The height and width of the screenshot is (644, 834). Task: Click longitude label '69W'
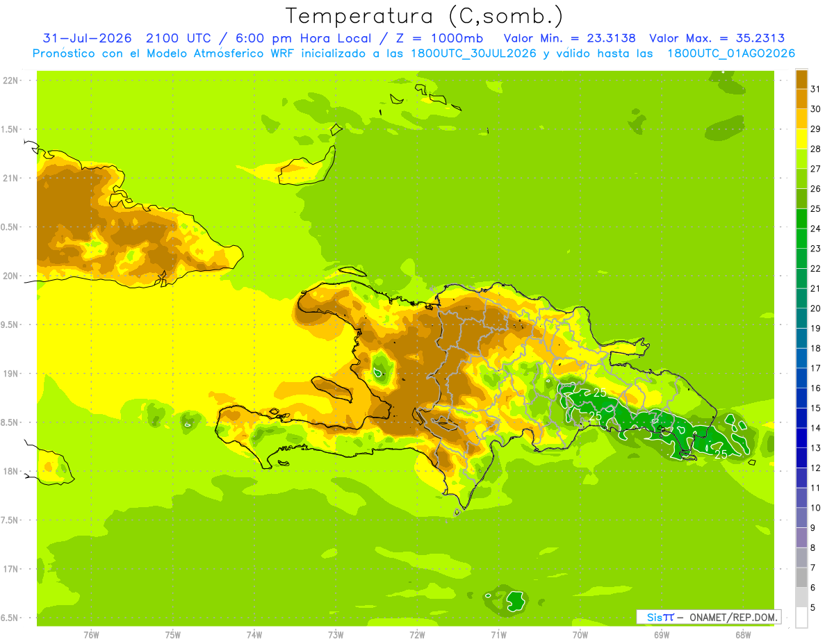[x=662, y=635]
